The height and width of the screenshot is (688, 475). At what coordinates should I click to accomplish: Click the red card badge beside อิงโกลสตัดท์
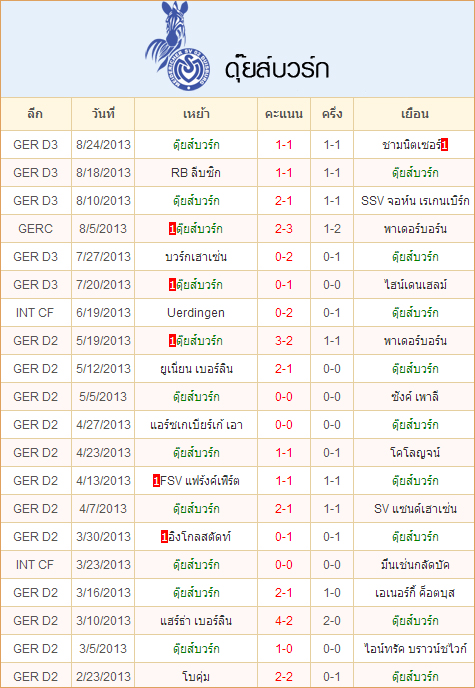pos(164,537)
